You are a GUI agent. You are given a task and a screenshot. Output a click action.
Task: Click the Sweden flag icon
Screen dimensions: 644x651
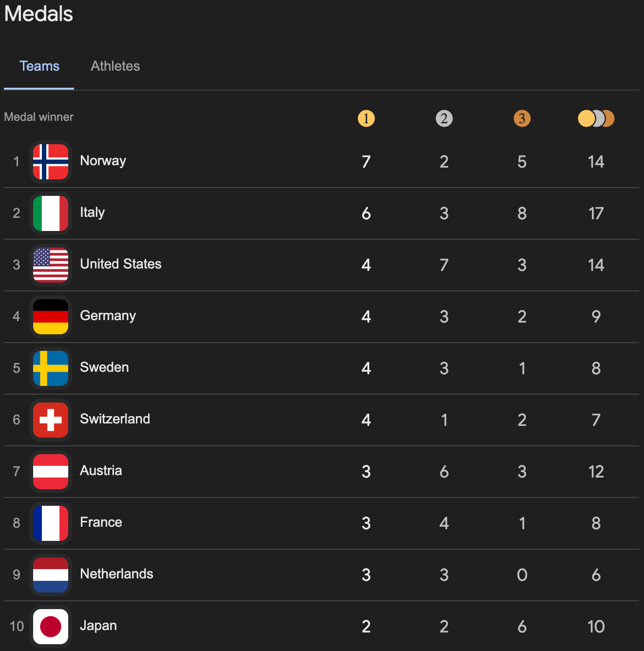(51, 368)
